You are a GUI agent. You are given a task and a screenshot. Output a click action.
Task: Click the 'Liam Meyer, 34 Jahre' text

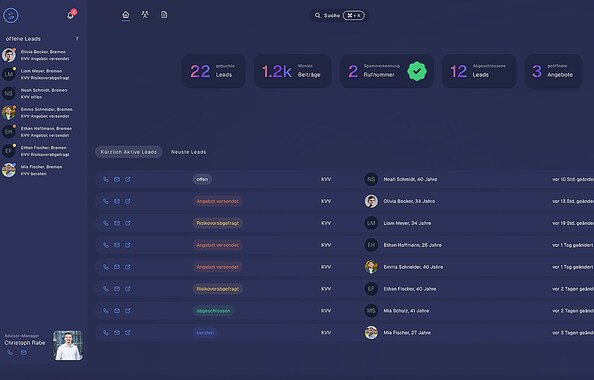coord(407,223)
